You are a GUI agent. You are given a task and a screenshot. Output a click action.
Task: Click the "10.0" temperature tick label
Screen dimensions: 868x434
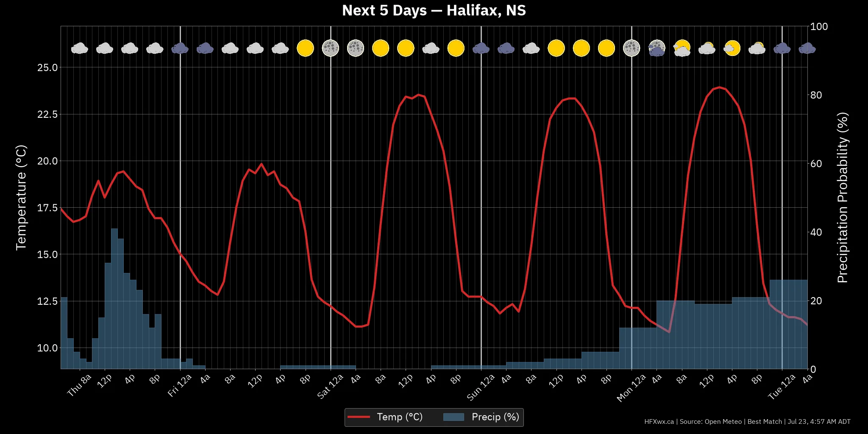(x=47, y=348)
